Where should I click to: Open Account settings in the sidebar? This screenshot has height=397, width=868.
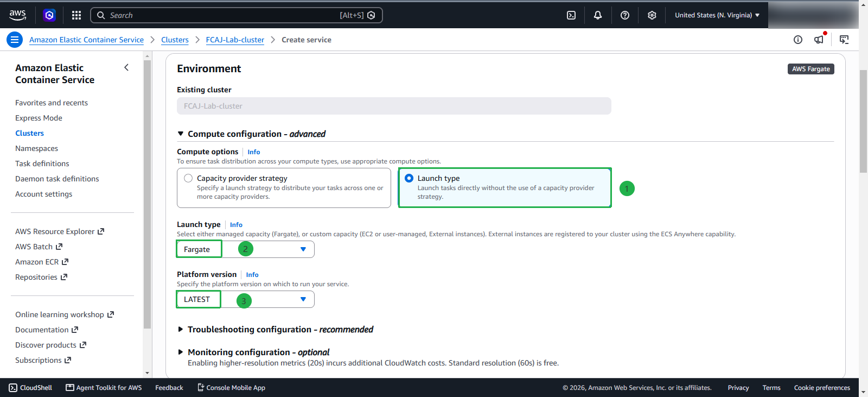coord(43,194)
